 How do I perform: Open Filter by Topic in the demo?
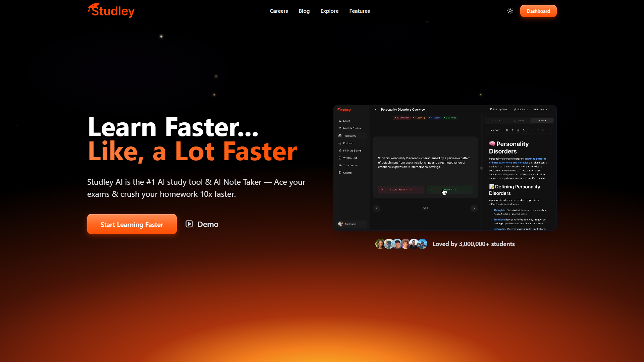[x=498, y=110]
